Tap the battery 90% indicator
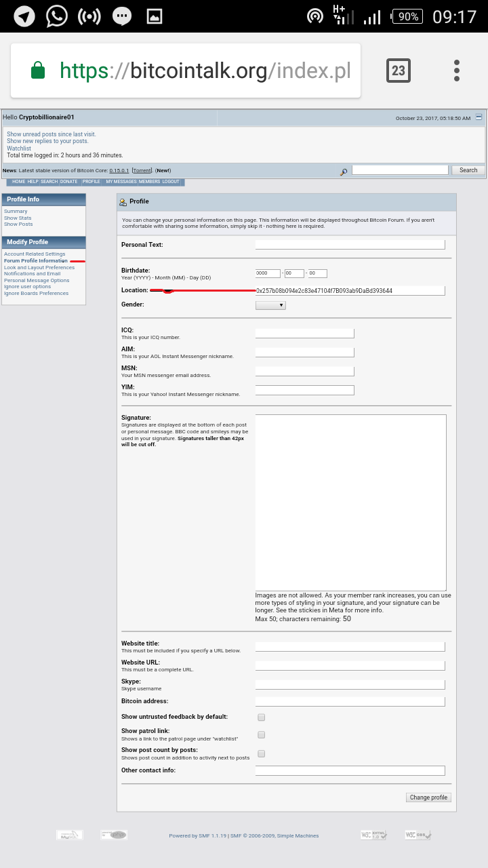The height and width of the screenshot is (868, 488). (409, 16)
